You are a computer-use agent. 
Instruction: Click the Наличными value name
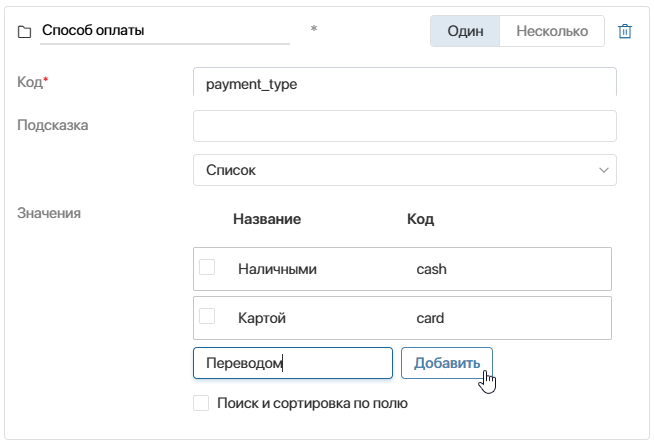click(x=277, y=269)
